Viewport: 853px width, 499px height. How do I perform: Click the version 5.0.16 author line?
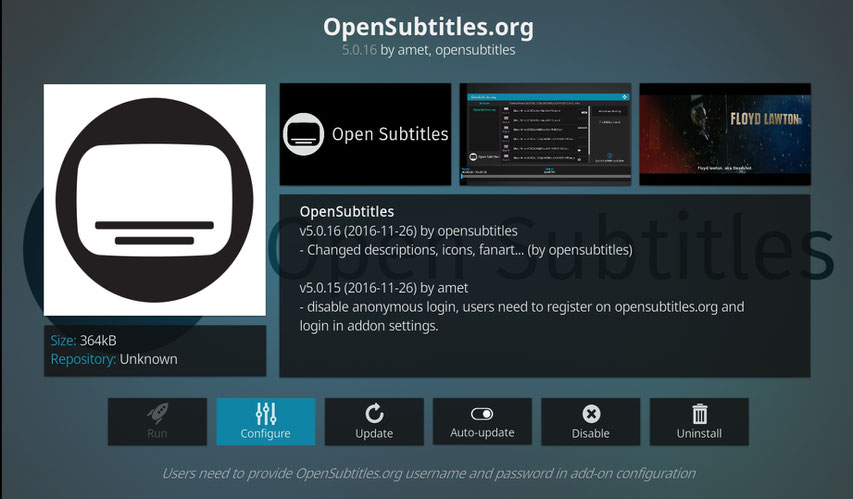(428, 50)
